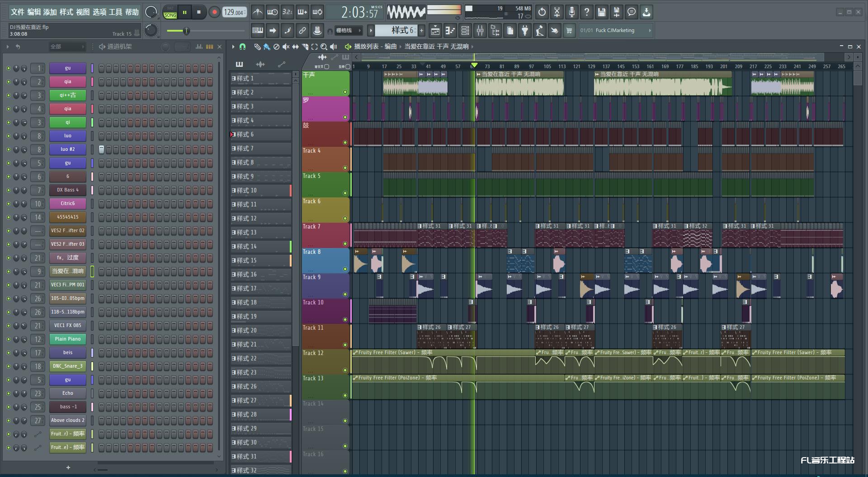This screenshot has height=477, width=868.
Task: Toggle playlist magnet snap icon
Action: click(242, 47)
